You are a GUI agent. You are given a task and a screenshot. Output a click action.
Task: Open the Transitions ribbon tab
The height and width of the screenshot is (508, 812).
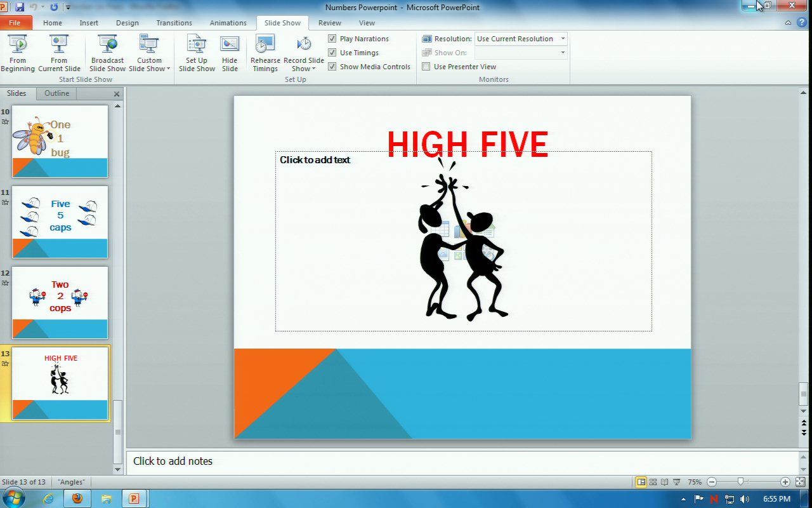pos(174,23)
